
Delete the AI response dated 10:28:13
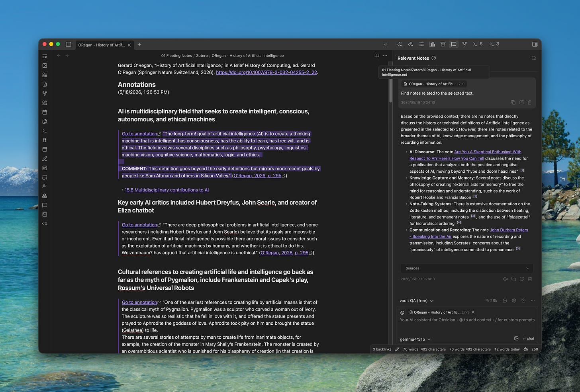point(530,279)
